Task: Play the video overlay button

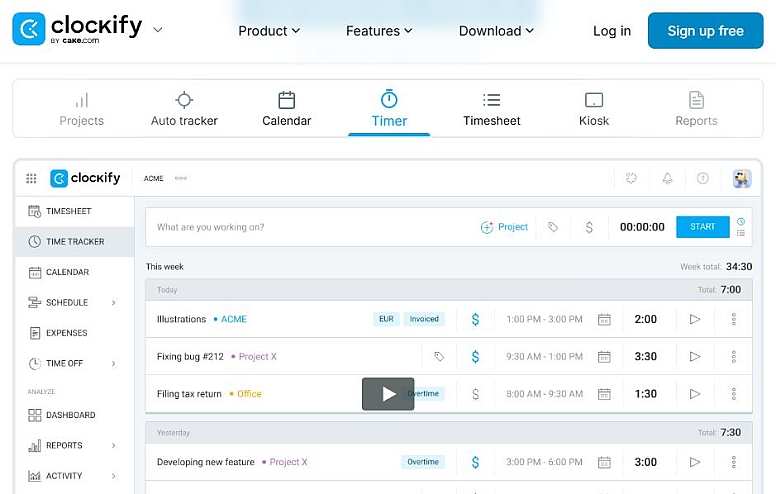Action: (388, 394)
